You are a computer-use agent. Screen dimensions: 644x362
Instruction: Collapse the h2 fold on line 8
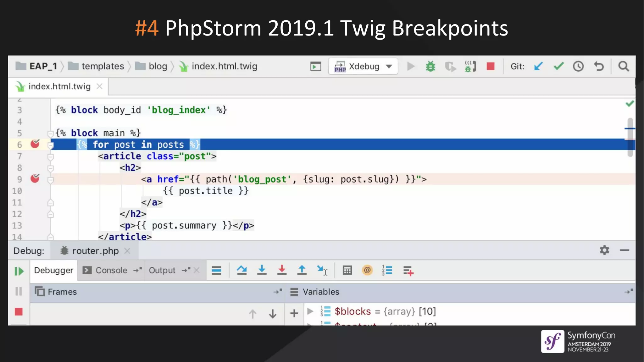pyautogui.click(x=50, y=168)
